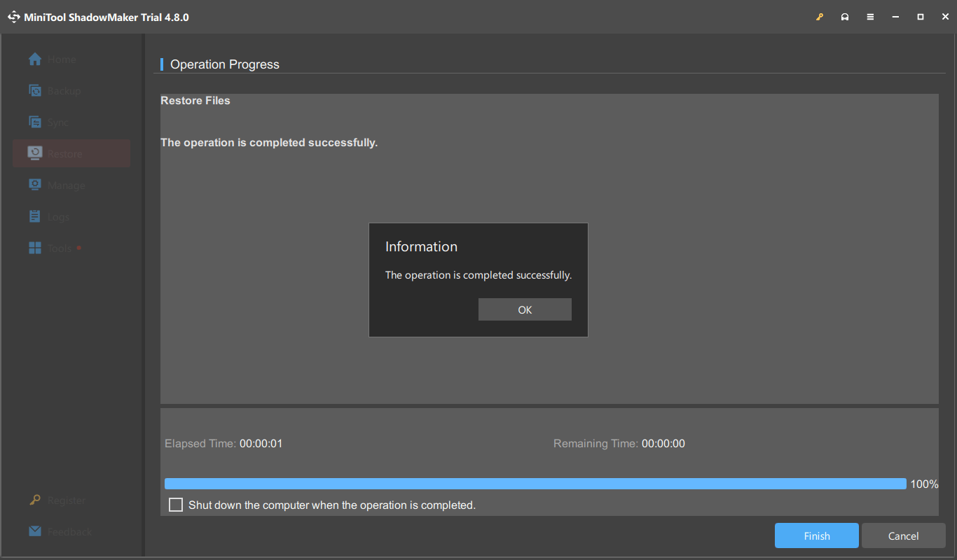Open the title bar menu
957x560 pixels.
870,16
